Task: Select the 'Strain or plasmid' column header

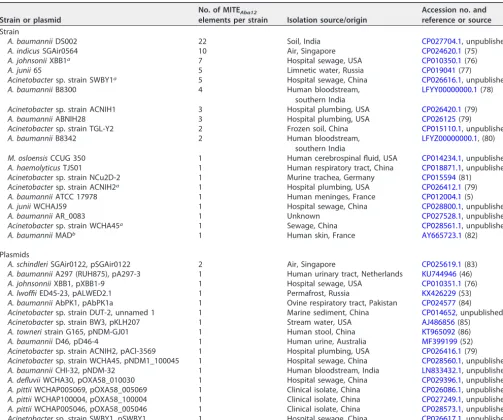Action: (30, 20)
